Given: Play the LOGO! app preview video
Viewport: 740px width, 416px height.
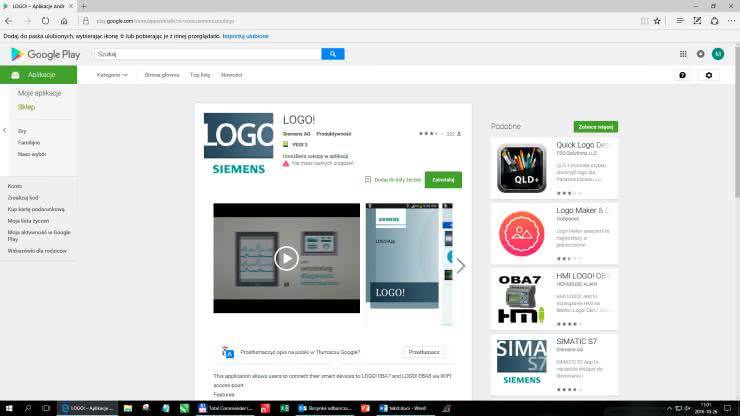Looking at the screenshot, I should click(x=286, y=259).
